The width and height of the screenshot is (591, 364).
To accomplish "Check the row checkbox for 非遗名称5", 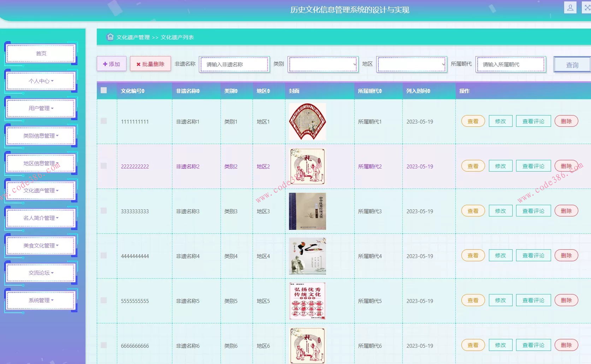I will (104, 300).
